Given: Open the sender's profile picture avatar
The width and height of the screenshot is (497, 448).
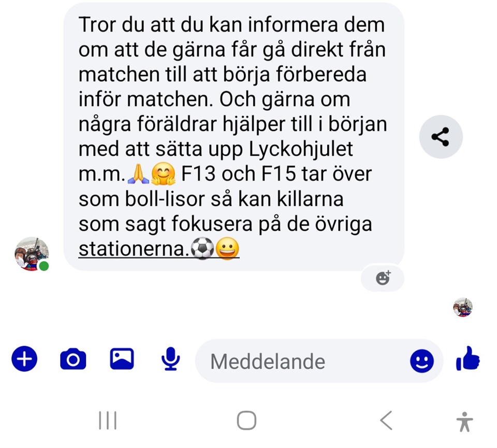Looking at the screenshot, I should coord(32,253).
